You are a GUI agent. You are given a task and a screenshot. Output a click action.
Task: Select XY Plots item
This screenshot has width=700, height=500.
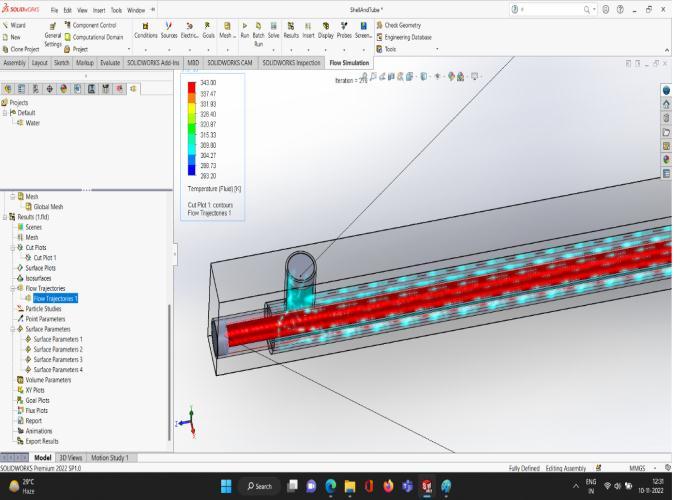click(30, 390)
